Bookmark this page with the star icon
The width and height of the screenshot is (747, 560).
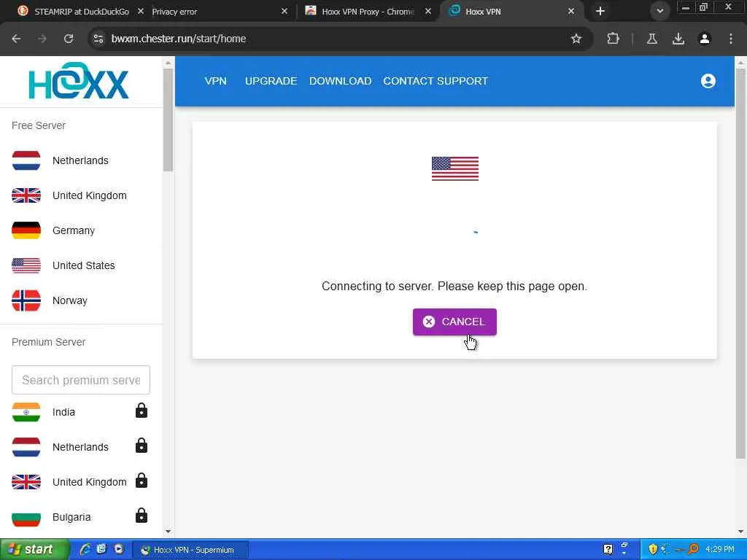tap(576, 39)
